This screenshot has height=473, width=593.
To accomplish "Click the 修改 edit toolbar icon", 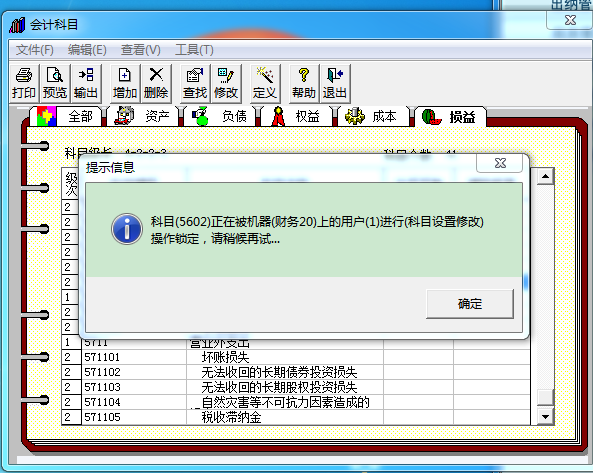I will [226, 83].
